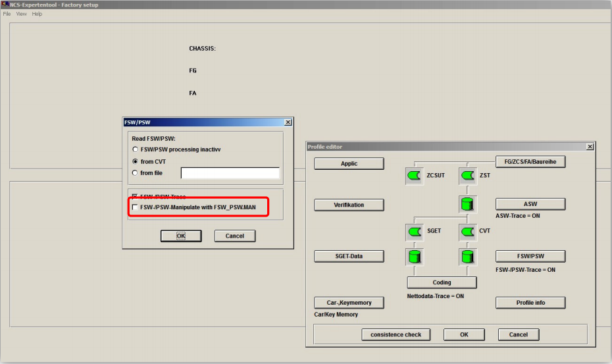Viewport: 612px width, 364px height.
Task: Click the ZCSUT green module icon
Action: coord(414,176)
